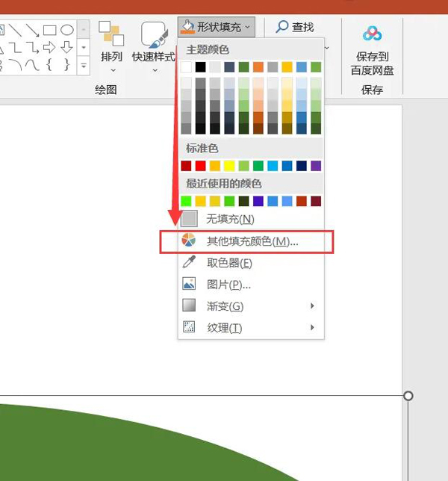Click the selection handle circle on shape border

click(x=408, y=396)
